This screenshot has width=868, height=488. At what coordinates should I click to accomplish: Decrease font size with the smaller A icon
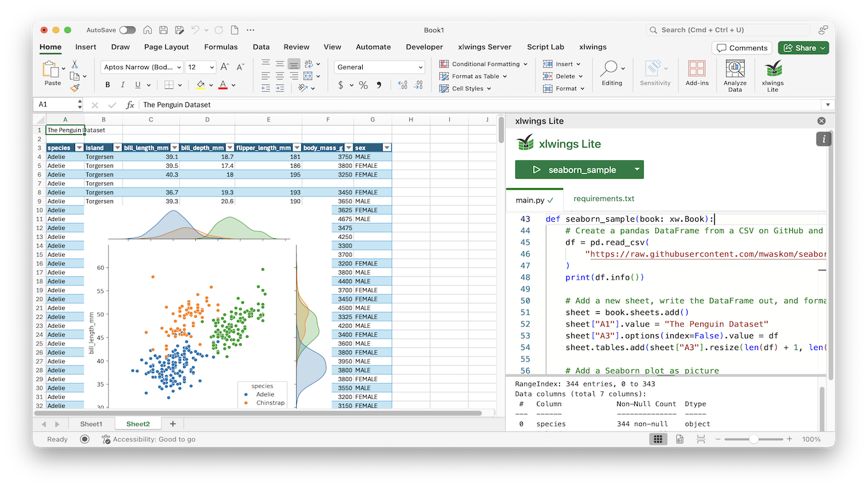coord(240,67)
